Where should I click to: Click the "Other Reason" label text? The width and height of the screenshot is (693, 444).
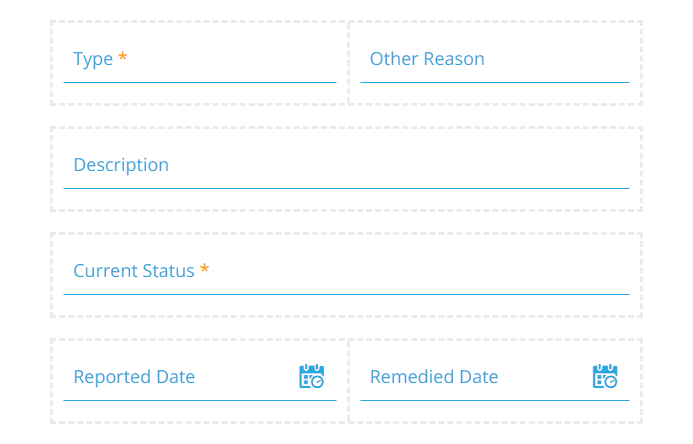click(x=427, y=59)
